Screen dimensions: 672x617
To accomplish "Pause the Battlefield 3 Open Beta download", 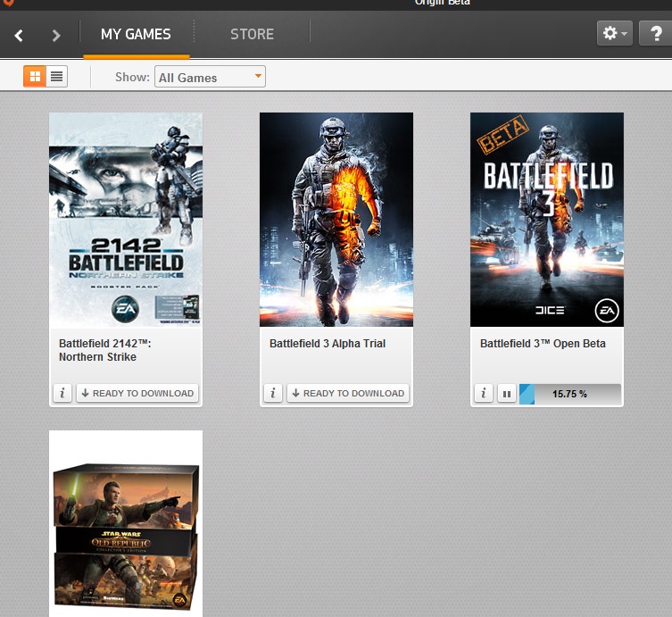I will (x=507, y=394).
